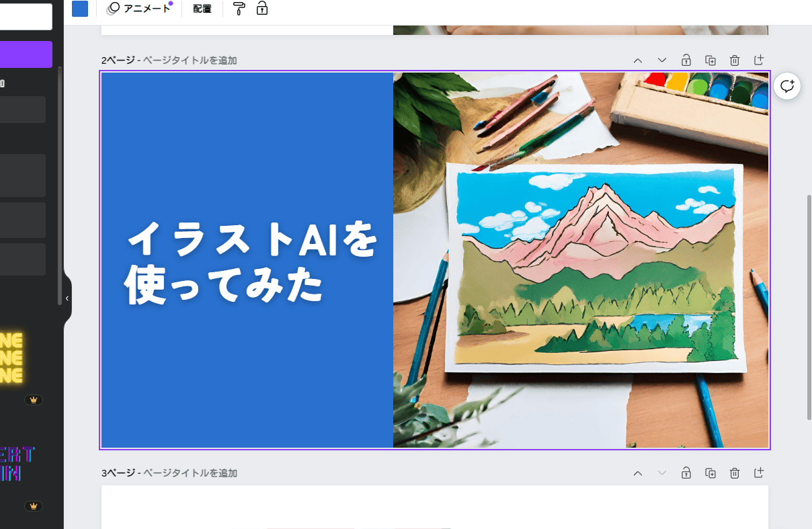The width and height of the screenshot is (812, 529).
Task: Toggle the lock icon in the top toolbar
Action: coord(262,9)
